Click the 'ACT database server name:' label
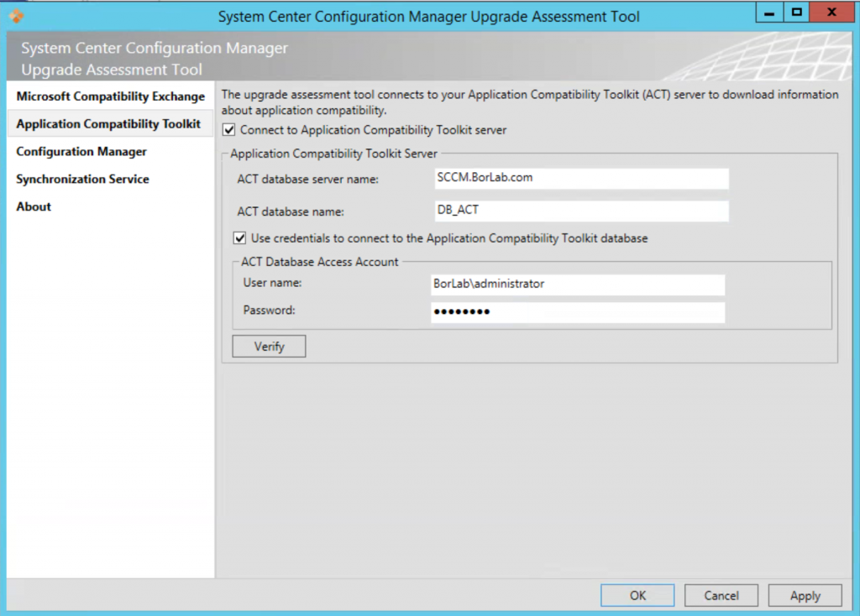Viewport: 860px width, 616px height. coord(307,180)
